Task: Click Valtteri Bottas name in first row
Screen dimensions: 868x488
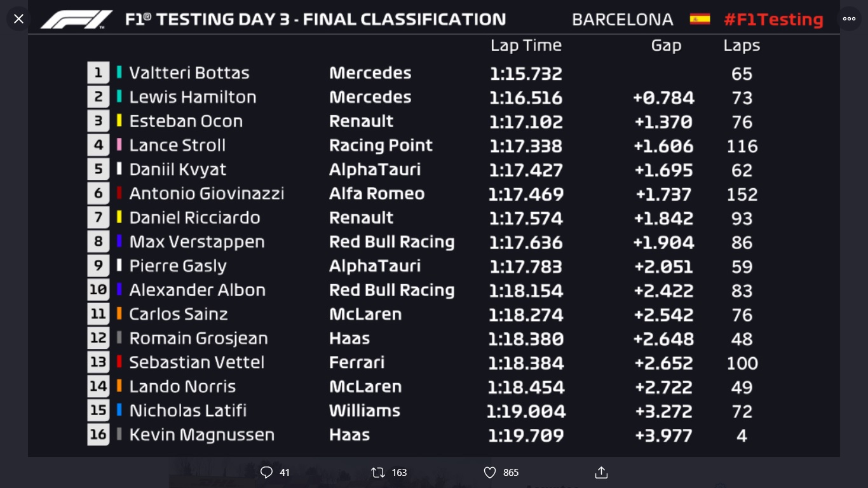Action: click(189, 72)
